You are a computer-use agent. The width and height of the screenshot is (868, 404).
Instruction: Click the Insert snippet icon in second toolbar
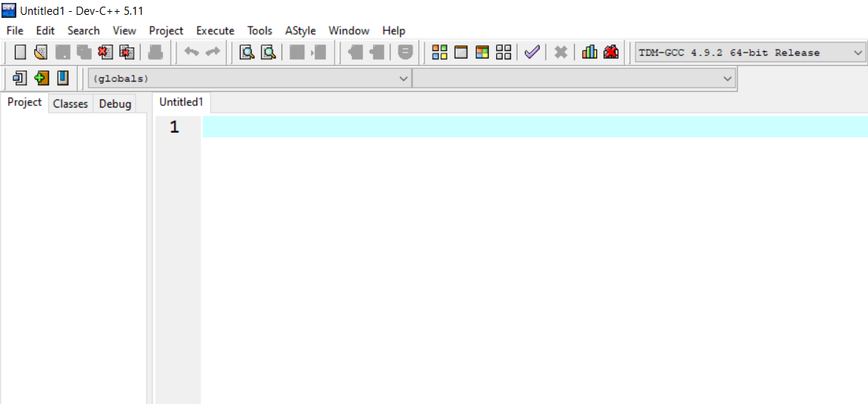pos(20,78)
